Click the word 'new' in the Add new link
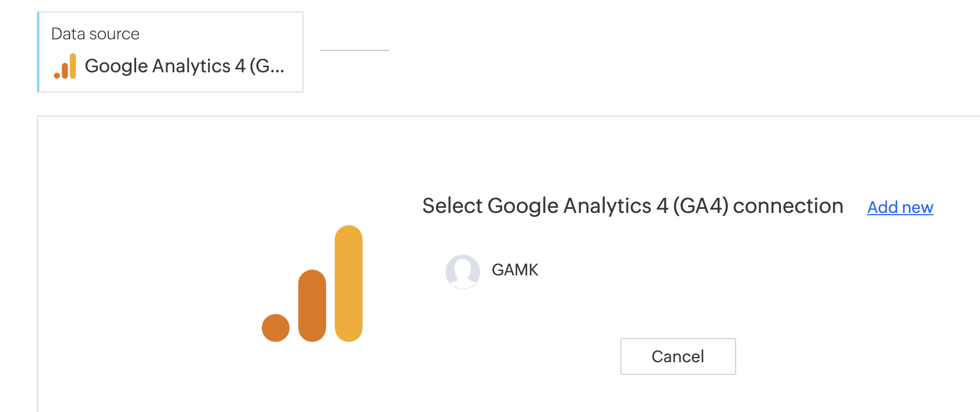 click(x=917, y=207)
